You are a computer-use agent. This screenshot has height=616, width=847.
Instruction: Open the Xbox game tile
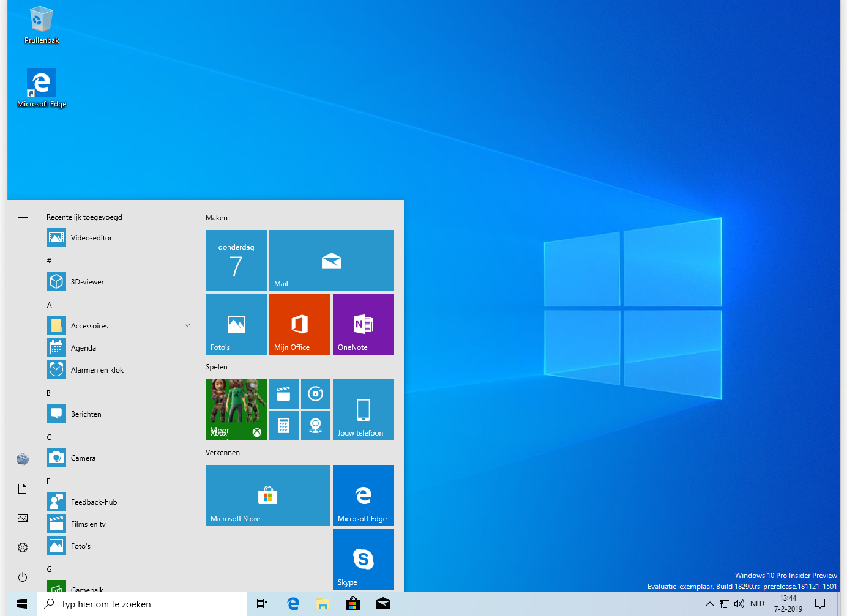pyautogui.click(x=236, y=410)
